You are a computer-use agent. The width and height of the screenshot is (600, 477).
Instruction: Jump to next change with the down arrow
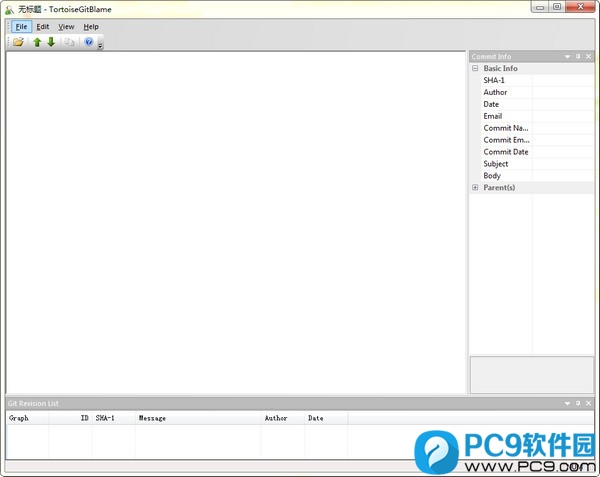[x=51, y=42]
